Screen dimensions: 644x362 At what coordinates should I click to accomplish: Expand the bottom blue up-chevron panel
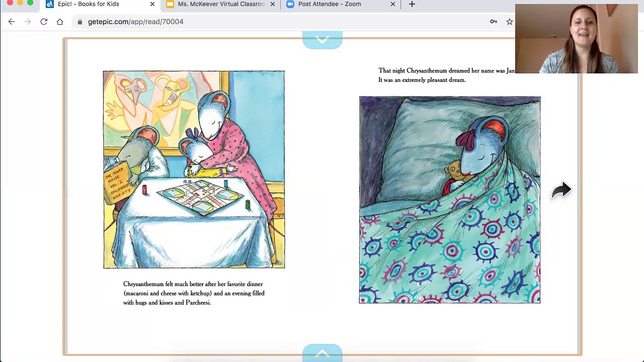[323, 353]
